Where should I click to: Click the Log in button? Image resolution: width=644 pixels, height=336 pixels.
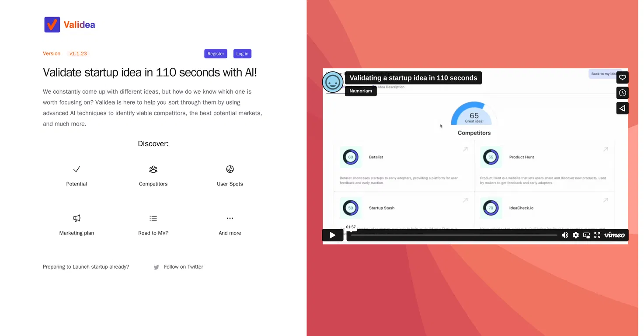242,54
